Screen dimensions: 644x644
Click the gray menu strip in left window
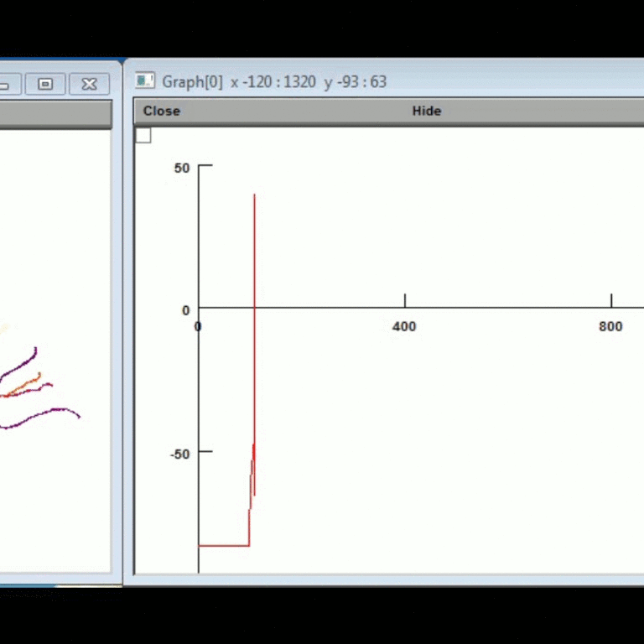click(x=55, y=115)
